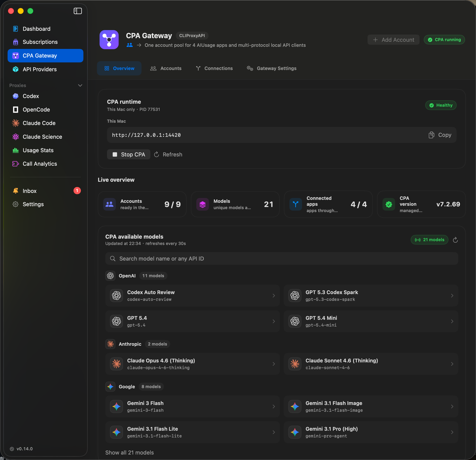Open the Call Analytics sidebar item
Image resolution: width=476 pixels, height=460 pixels.
pyautogui.click(x=45, y=164)
